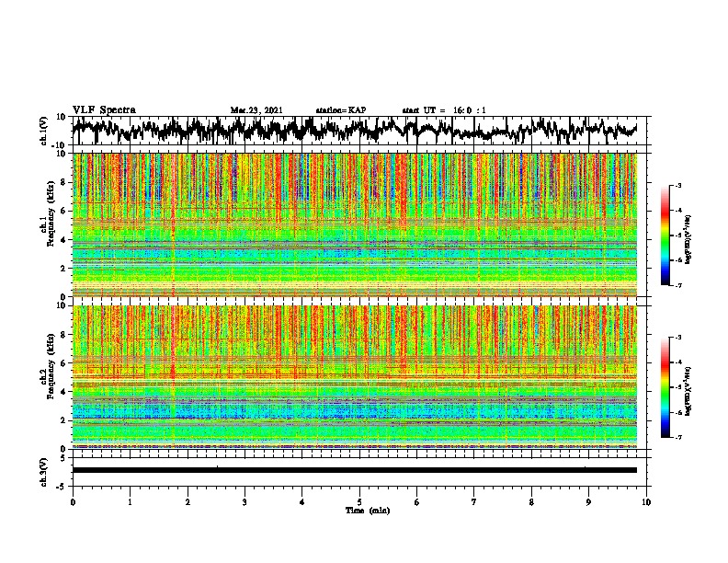Image resolution: width=728 pixels, height=563 pixels.
Task: Click the '10' kHz tick on ch.2 spectrogram
Action: pos(63,305)
